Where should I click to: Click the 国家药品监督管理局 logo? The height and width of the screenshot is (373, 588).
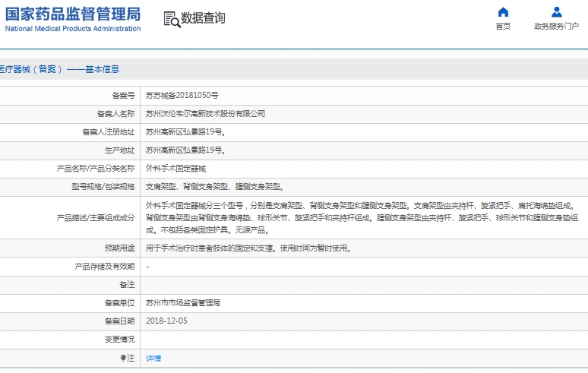(73, 14)
